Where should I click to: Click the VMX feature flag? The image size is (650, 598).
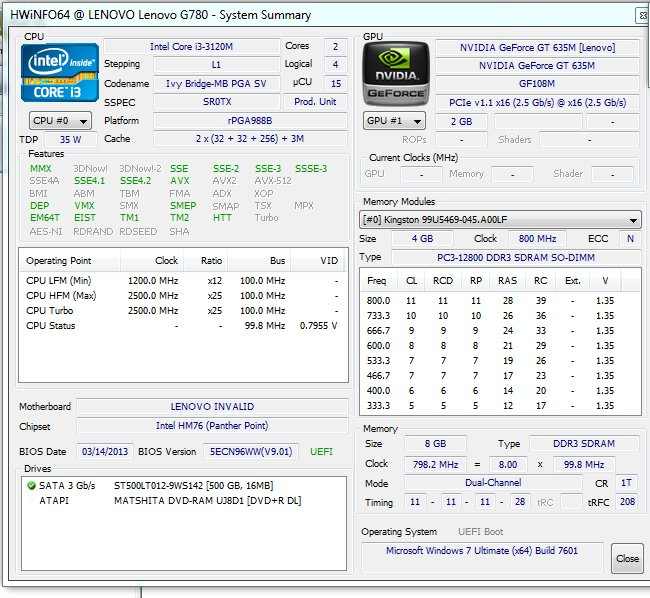tap(85, 206)
